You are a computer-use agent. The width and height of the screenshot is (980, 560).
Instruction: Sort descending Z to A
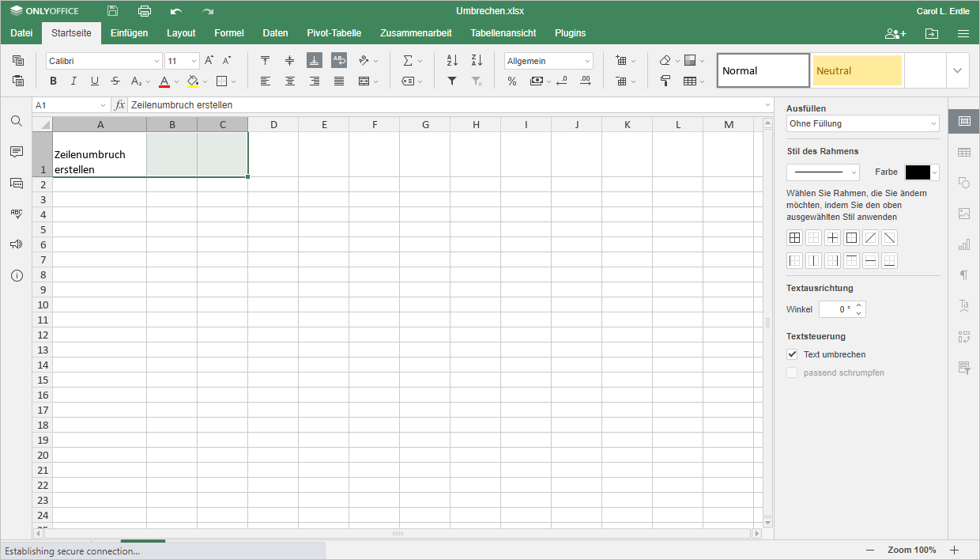point(477,61)
